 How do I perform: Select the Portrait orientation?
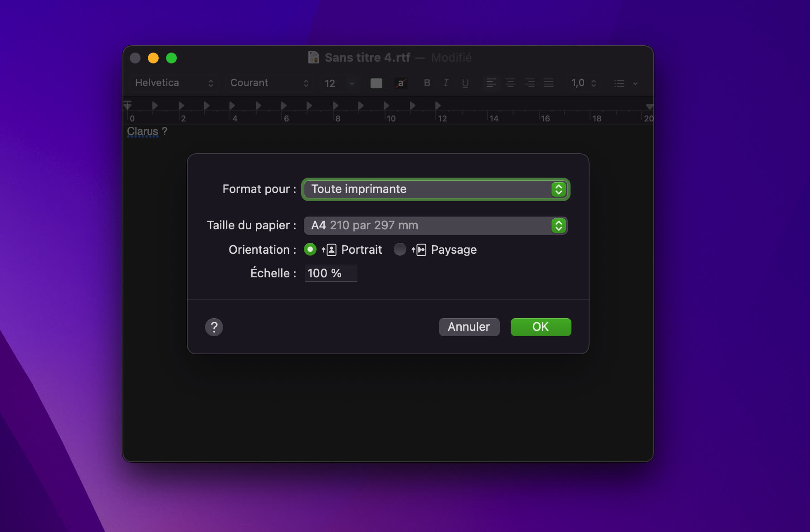coord(310,249)
